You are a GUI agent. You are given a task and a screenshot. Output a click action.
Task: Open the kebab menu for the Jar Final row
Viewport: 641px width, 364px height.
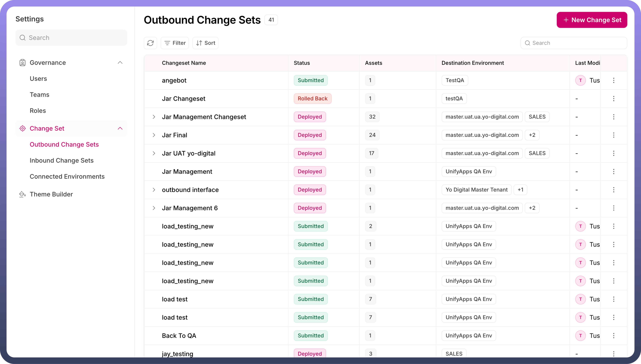614,135
